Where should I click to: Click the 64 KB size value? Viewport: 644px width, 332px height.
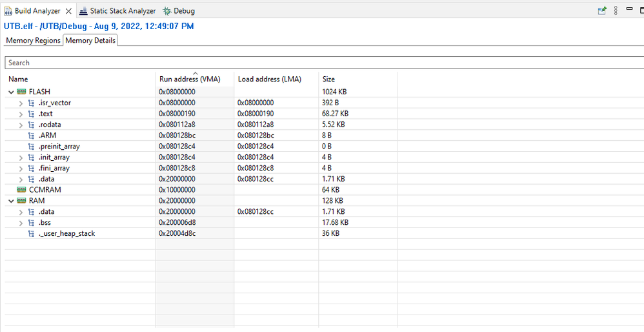[x=330, y=190]
